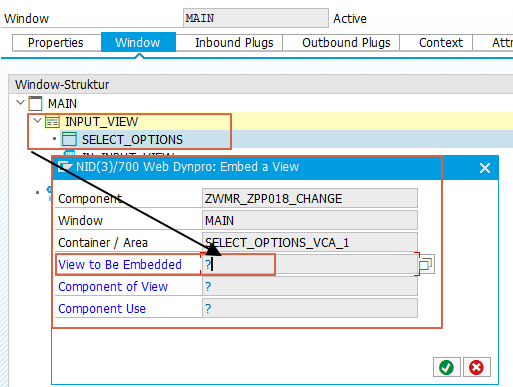Viewport: 513px width, 387px height.
Task: Click the Component field ZWMR_ZPP018_CHANGE
Action: click(x=310, y=198)
